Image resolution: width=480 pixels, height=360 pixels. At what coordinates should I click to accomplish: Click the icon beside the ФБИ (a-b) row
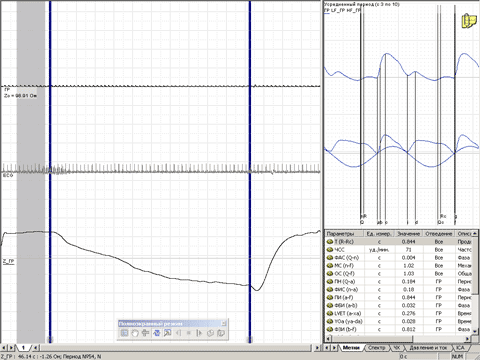330,305
